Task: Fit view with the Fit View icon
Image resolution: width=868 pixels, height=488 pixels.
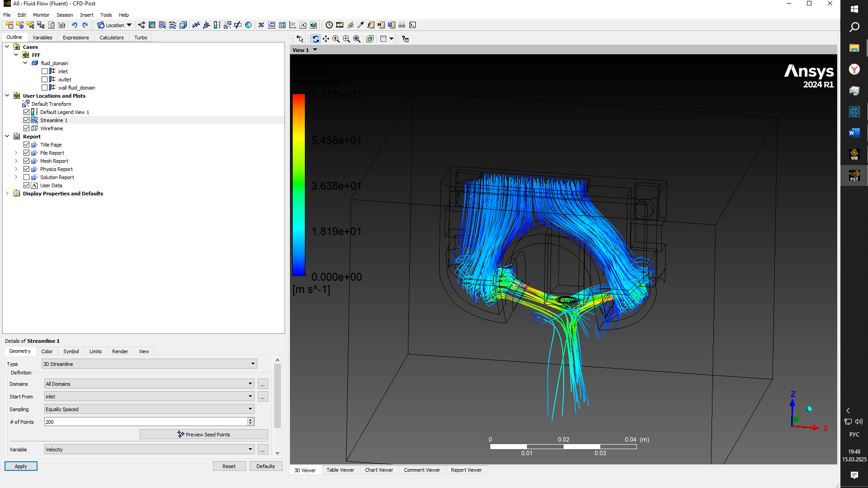Action: coord(357,39)
